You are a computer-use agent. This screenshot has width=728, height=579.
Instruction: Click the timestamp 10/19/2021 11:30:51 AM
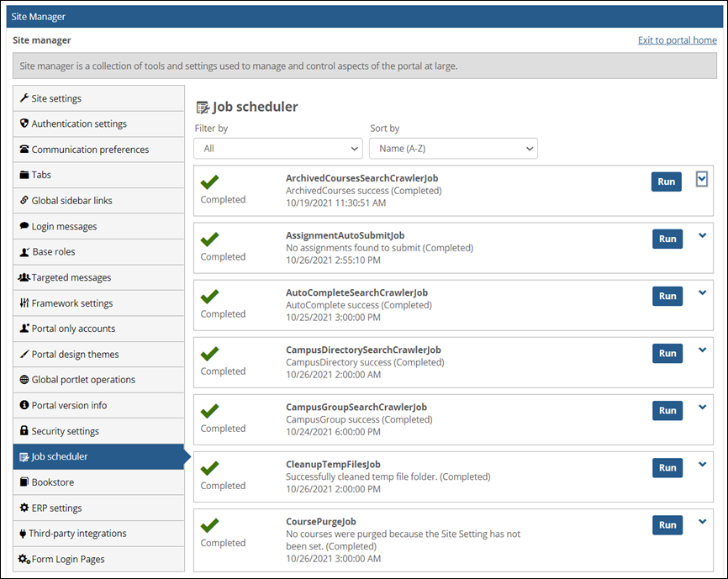pyautogui.click(x=335, y=203)
